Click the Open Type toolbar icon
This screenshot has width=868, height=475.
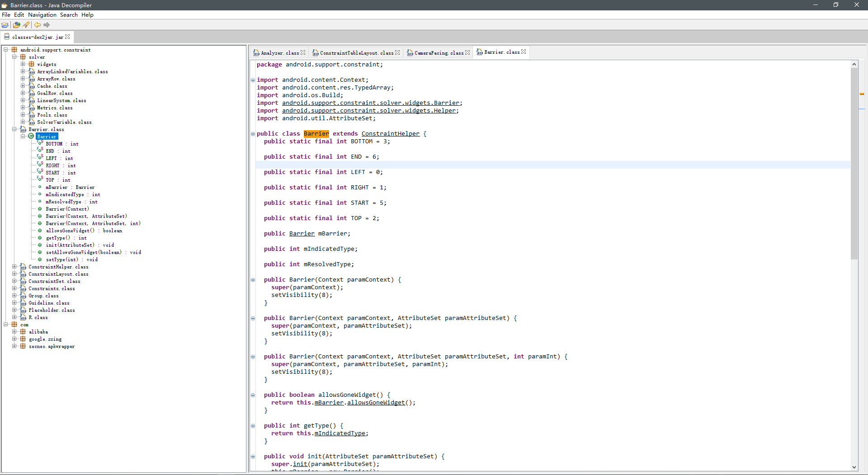[x=17, y=25]
